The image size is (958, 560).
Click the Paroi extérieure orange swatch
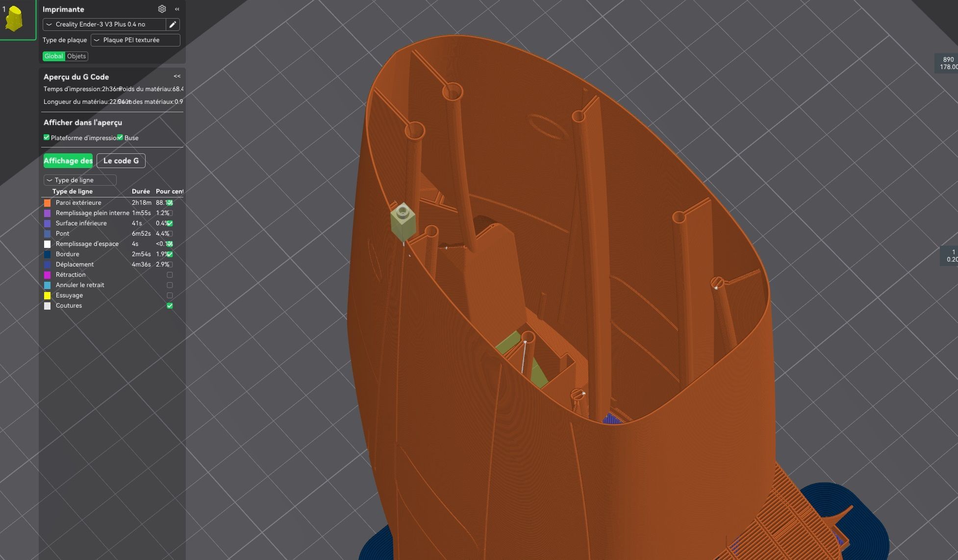pos(48,203)
